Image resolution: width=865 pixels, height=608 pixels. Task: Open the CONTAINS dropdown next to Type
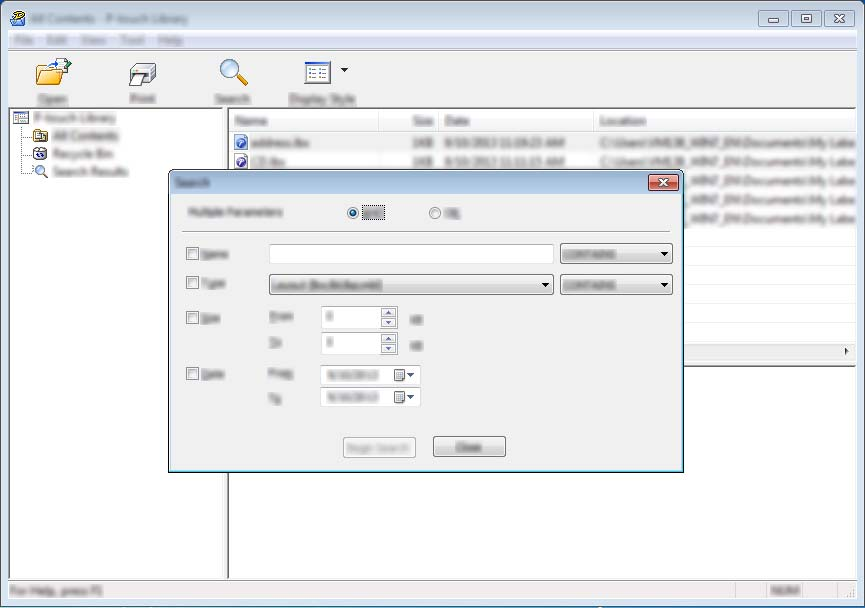(616, 285)
